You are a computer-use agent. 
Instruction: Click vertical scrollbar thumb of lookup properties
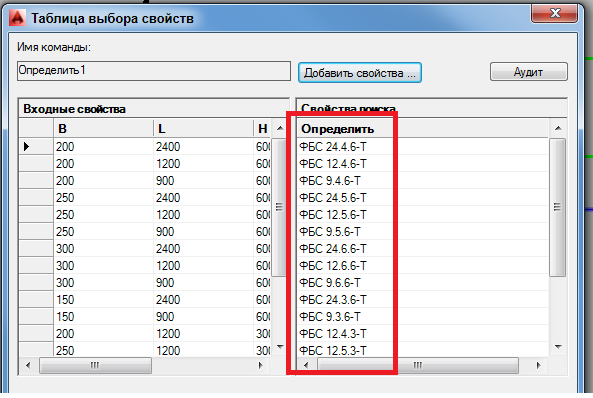click(557, 207)
